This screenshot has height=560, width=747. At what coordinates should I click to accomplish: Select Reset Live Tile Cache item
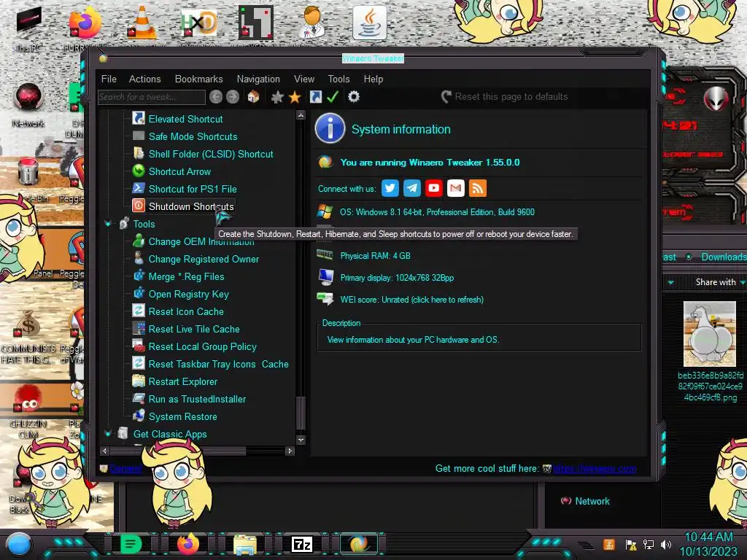pyautogui.click(x=194, y=329)
